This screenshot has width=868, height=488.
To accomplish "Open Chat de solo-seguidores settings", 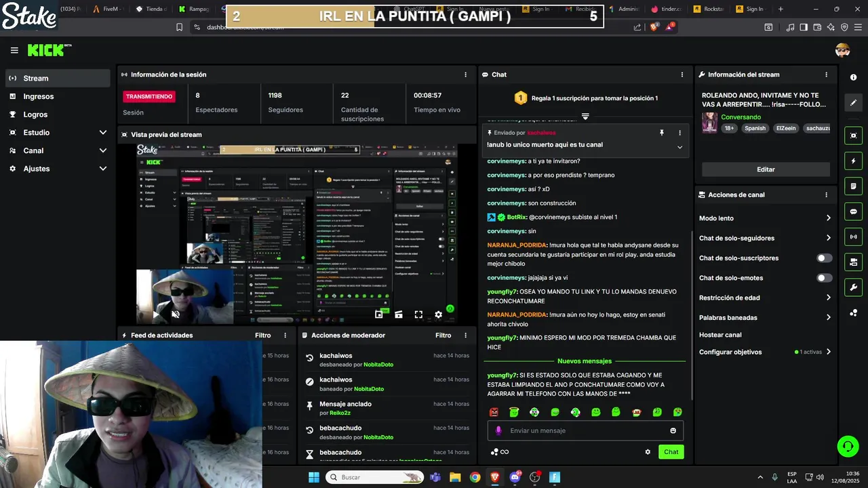I will [x=766, y=238].
